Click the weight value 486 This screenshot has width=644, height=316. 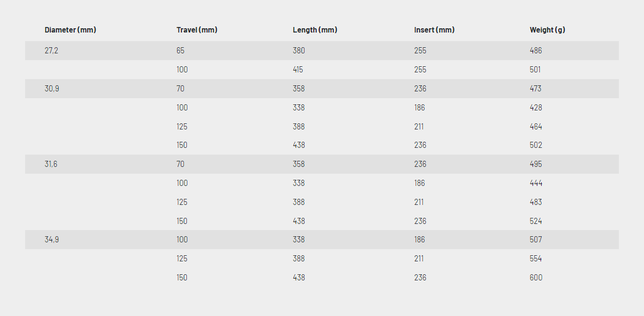536,50
